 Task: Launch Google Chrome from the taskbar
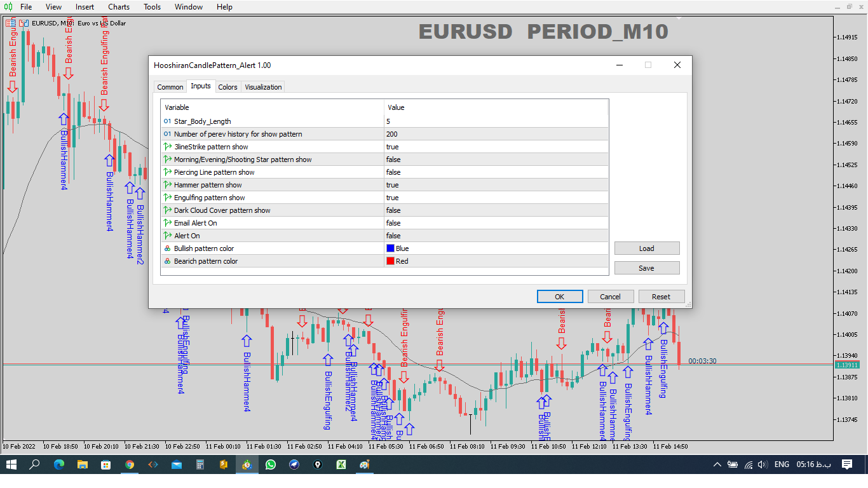(130, 464)
